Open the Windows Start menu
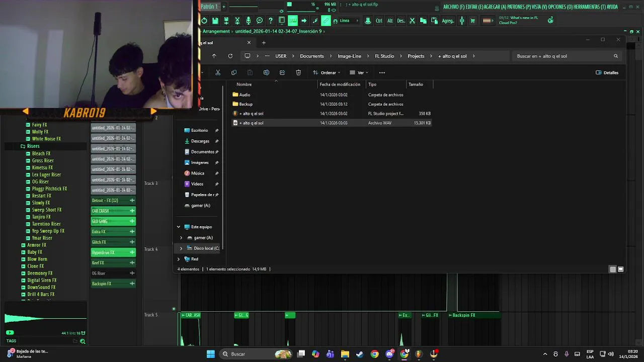This screenshot has width=644, height=362. point(211,354)
